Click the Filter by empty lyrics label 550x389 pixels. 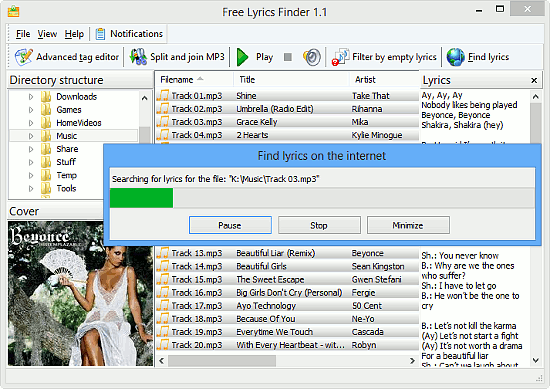pyautogui.click(x=394, y=57)
